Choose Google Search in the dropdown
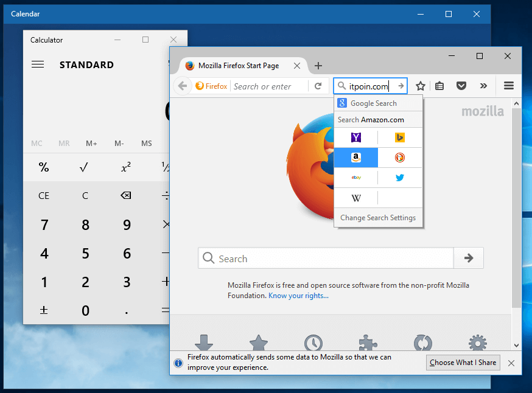 [x=378, y=103]
